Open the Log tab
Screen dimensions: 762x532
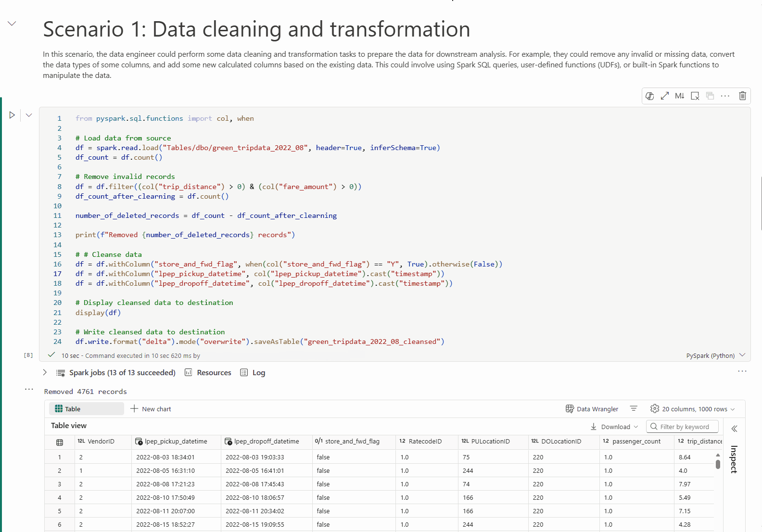(253, 373)
